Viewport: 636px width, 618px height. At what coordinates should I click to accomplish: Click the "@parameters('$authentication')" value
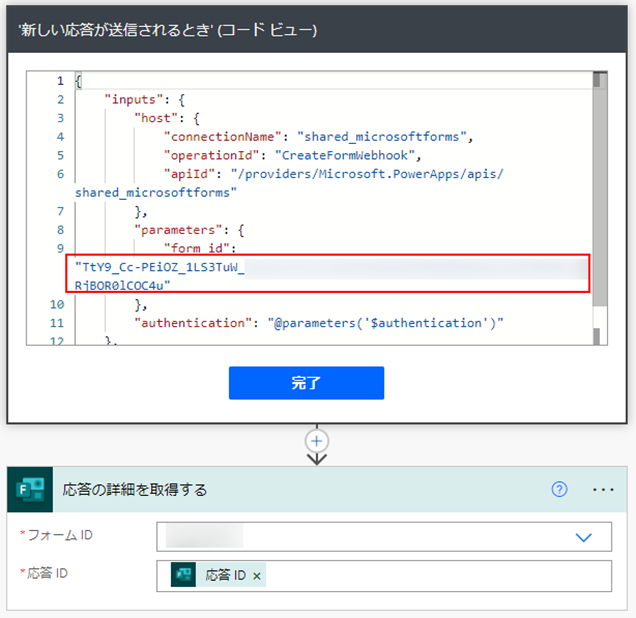(x=385, y=323)
